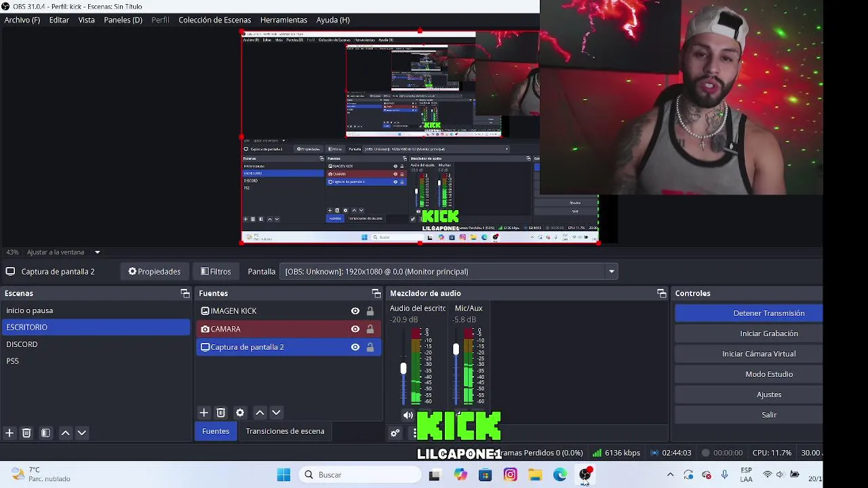868x488 pixels.
Task: Open source properties gear in Fuentes toolbar
Action: pyautogui.click(x=239, y=412)
